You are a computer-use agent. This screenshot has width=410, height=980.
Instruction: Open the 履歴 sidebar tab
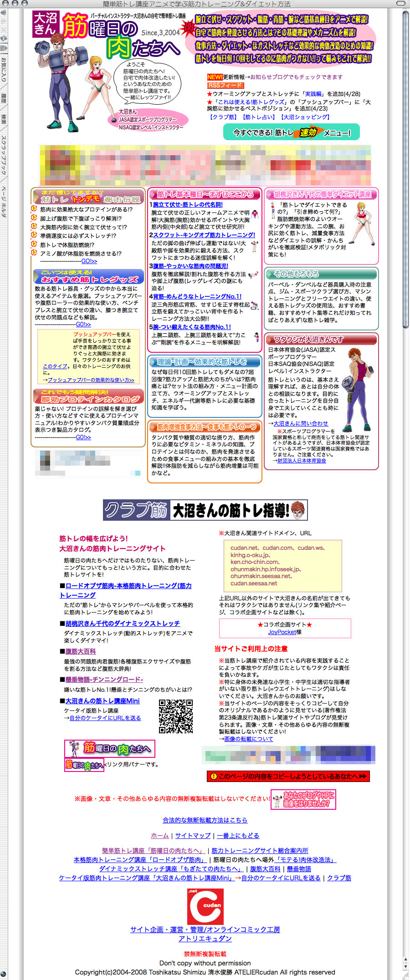tap(3, 99)
